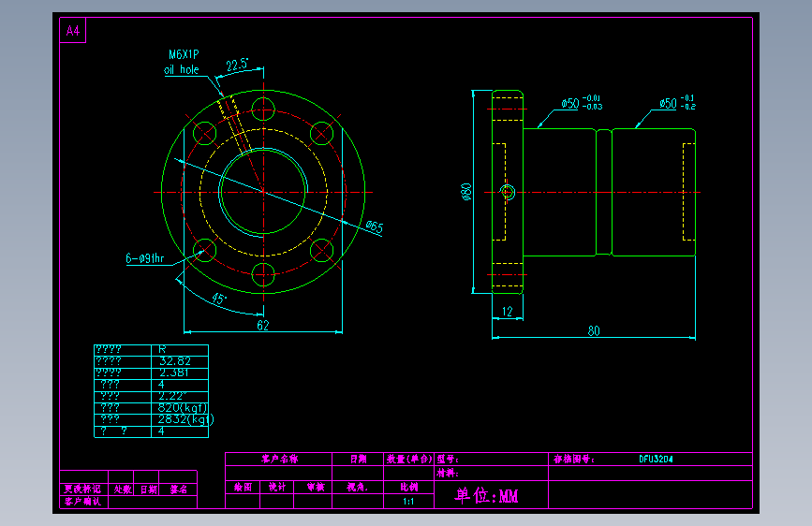
Task: Click the 客户确认 revision cell
Action: click(x=83, y=501)
